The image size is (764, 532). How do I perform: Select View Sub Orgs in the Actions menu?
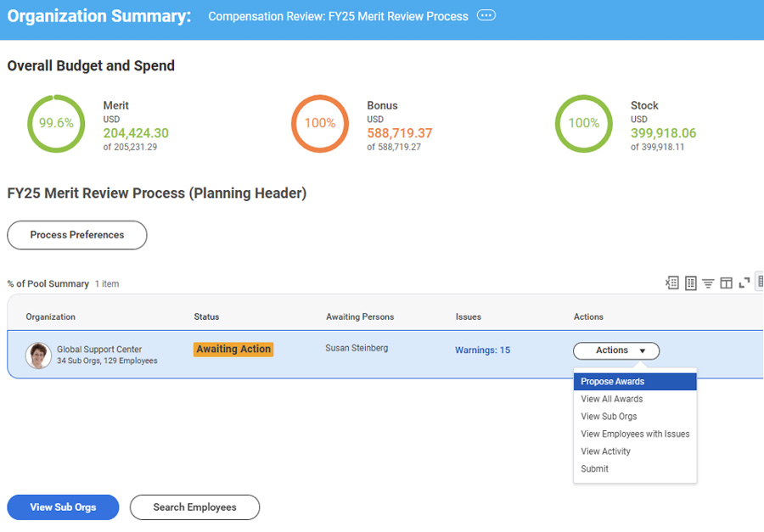(x=609, y=417)
